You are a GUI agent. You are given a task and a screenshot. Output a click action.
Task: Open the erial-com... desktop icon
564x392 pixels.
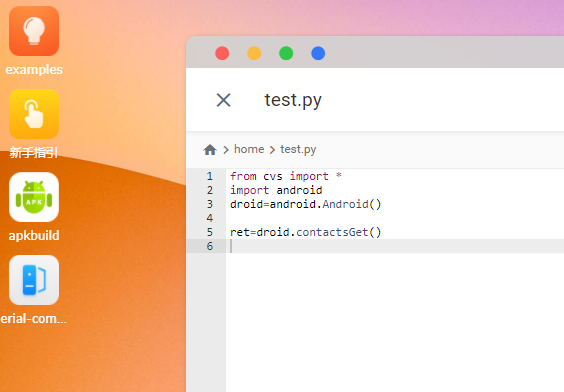tap(34, 280)
